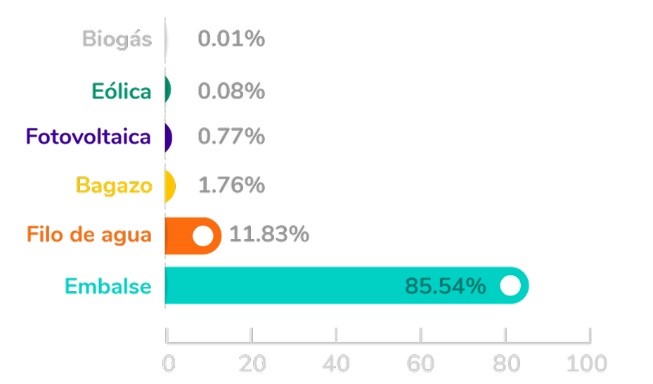Viewport: 653px width, 384px height.
Task: Click the 0.01% Biogás value label
Action: click(231, 39)
